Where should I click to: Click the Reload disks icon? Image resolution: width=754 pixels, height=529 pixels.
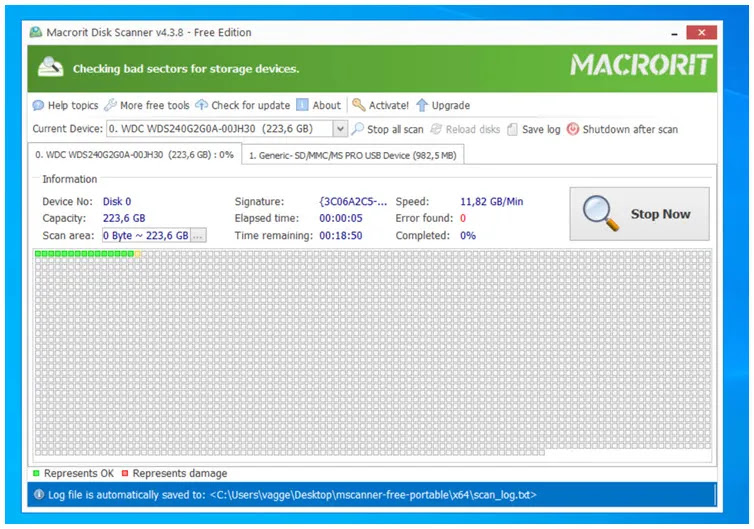(436, 129)
